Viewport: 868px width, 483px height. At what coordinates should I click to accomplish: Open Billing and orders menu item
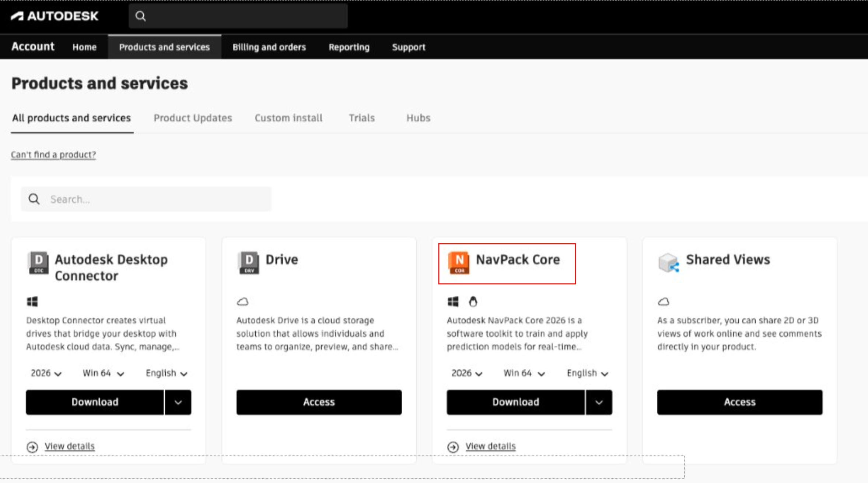269,47
